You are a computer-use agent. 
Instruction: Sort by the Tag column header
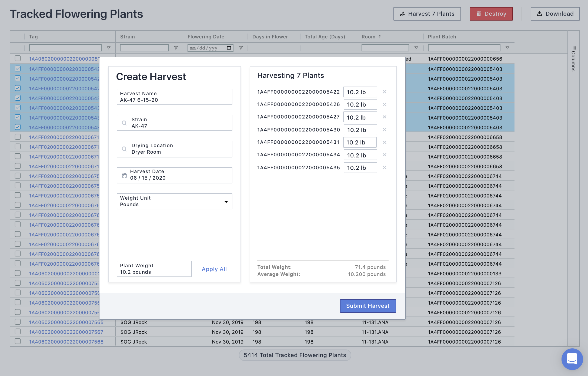point(33,37)
